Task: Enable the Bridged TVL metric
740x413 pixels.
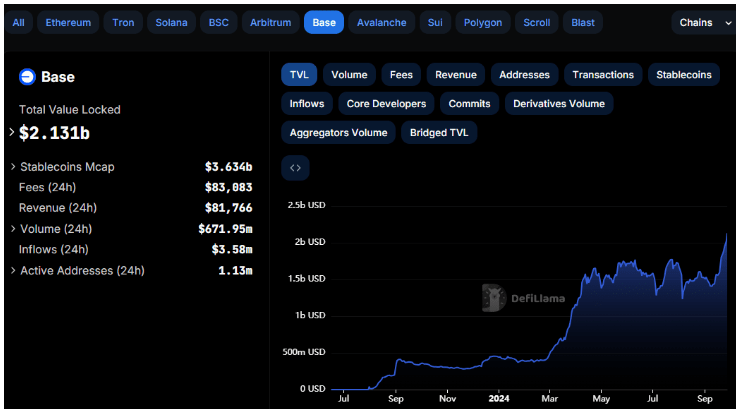Action: 439,133
